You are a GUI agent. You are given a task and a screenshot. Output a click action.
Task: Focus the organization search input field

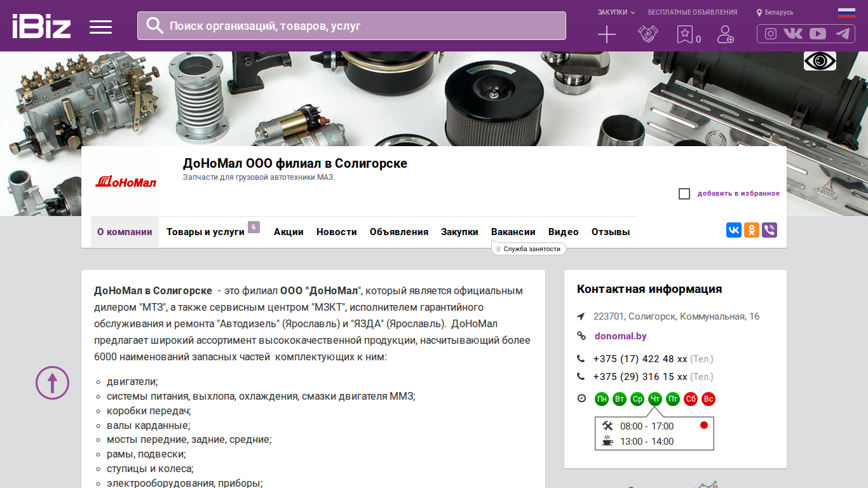coord(351,26)
